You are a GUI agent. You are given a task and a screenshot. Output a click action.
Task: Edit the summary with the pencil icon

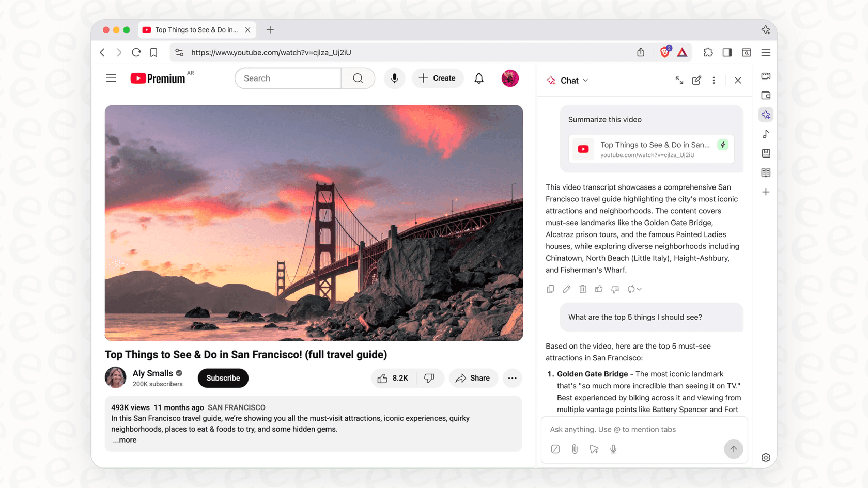click(566, 289)
